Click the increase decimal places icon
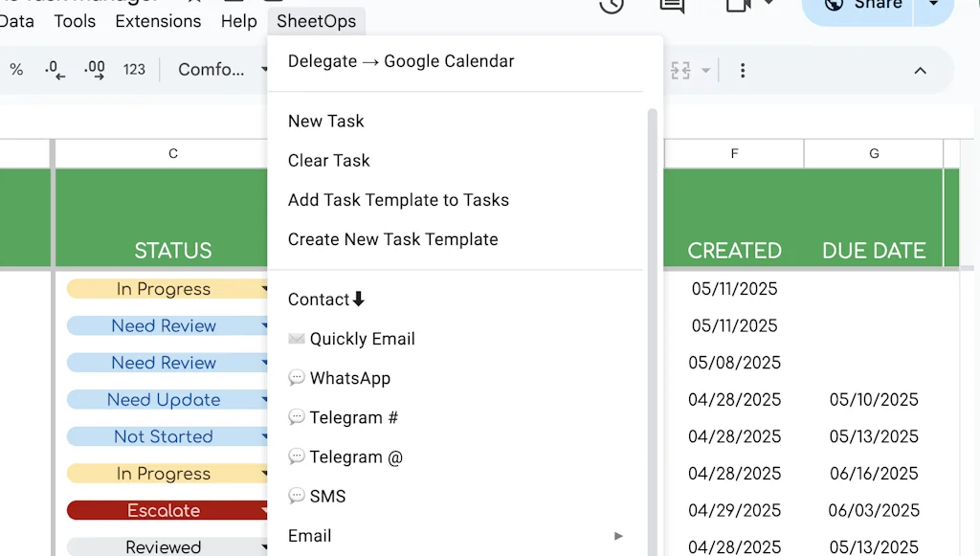Image resolution: width=980 pixels, height=556 pixels. pos(94,70)
